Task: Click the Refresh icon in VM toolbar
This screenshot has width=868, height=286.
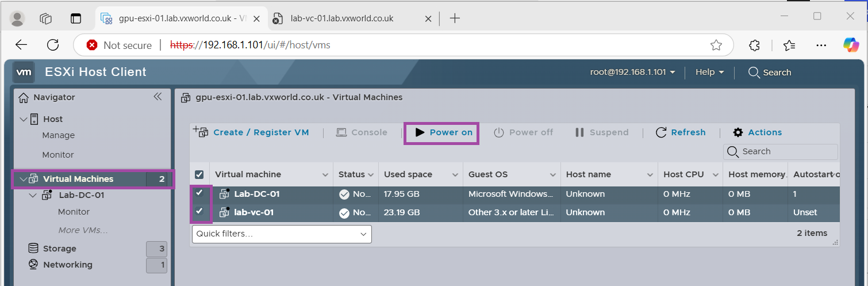Action: [x=661, y=132]
